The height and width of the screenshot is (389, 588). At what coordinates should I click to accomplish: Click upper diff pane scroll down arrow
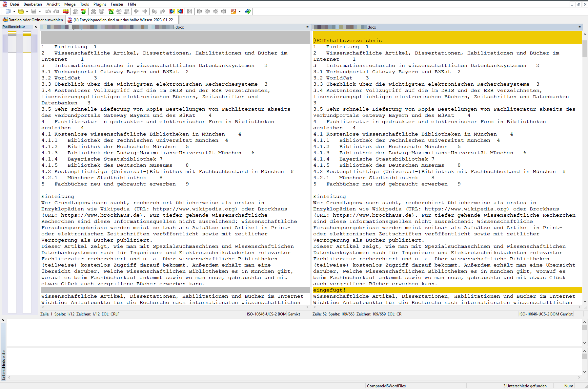[x=585, y=343]
